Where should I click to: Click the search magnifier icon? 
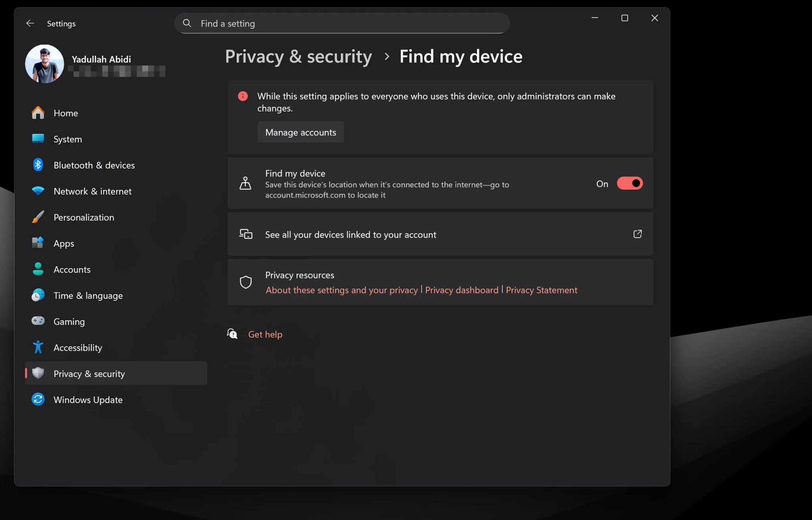click(x=187, y=23)
